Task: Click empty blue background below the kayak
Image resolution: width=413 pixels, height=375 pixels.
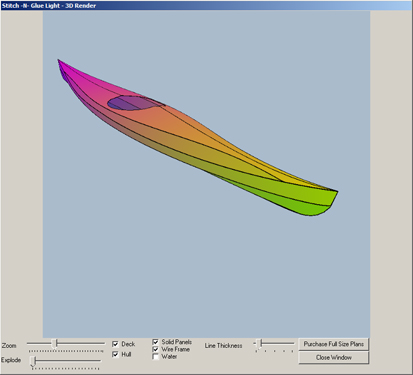Action: click(x=206, y=273)
